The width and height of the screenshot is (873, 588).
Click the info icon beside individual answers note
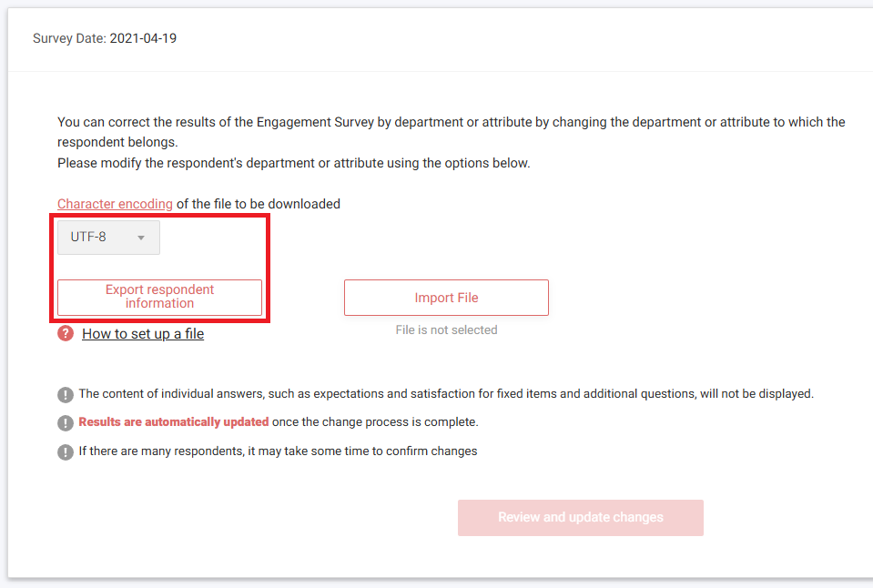66,395
